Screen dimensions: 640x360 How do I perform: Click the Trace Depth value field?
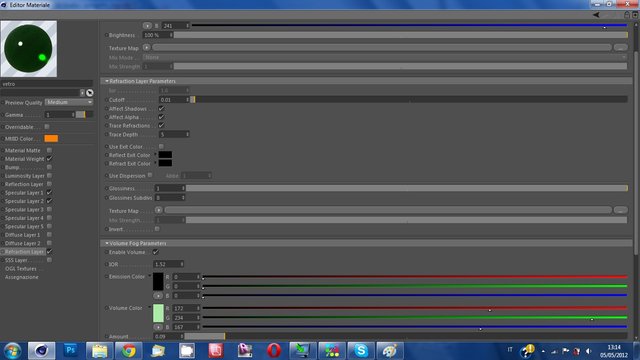(x=174, y=134)
